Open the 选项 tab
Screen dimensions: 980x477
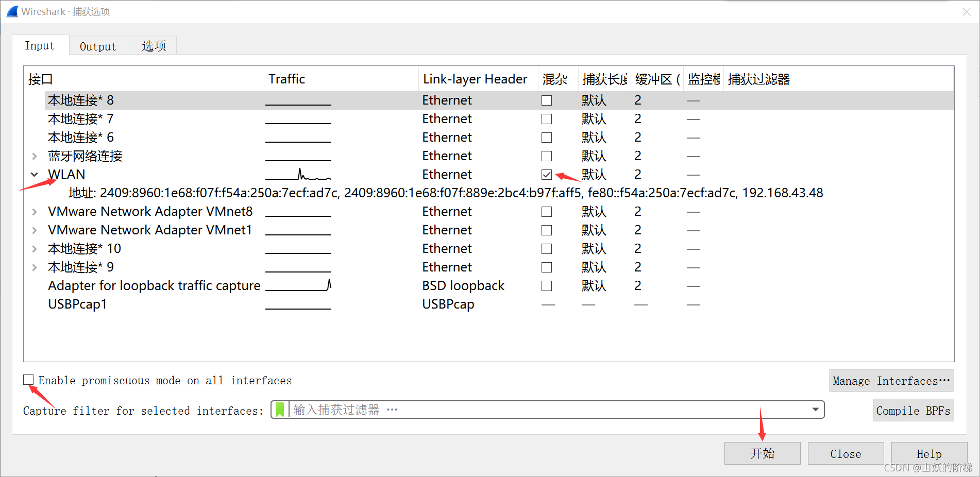click(x=154, y=46)
